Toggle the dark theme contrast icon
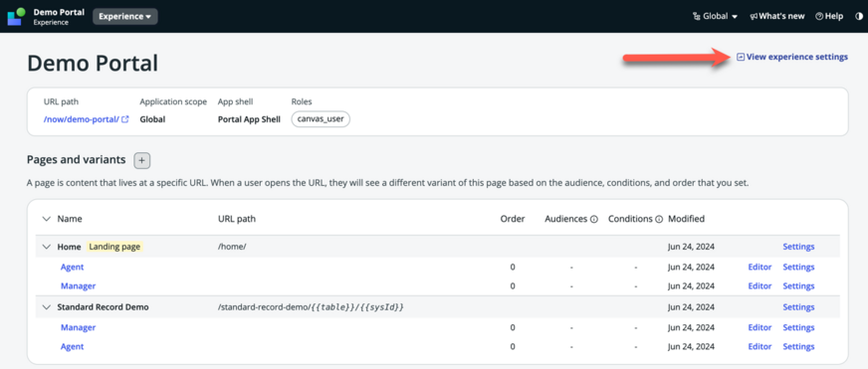 [859, 17]
